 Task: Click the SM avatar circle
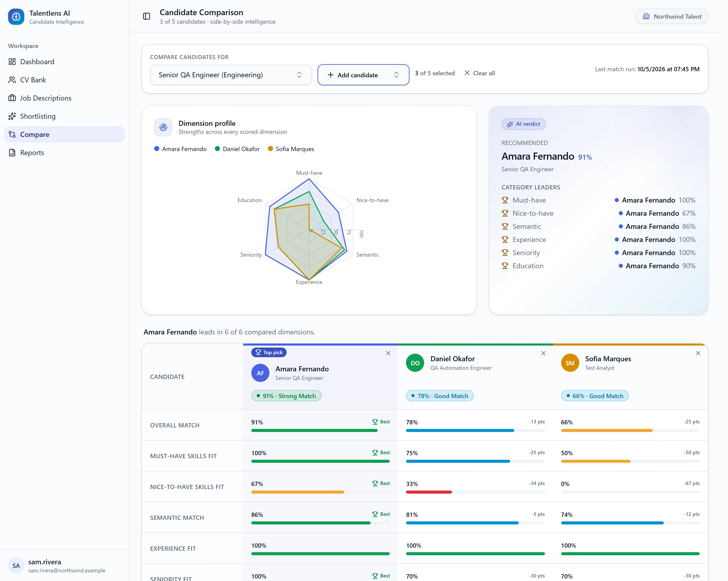click(x=570, y=363)
